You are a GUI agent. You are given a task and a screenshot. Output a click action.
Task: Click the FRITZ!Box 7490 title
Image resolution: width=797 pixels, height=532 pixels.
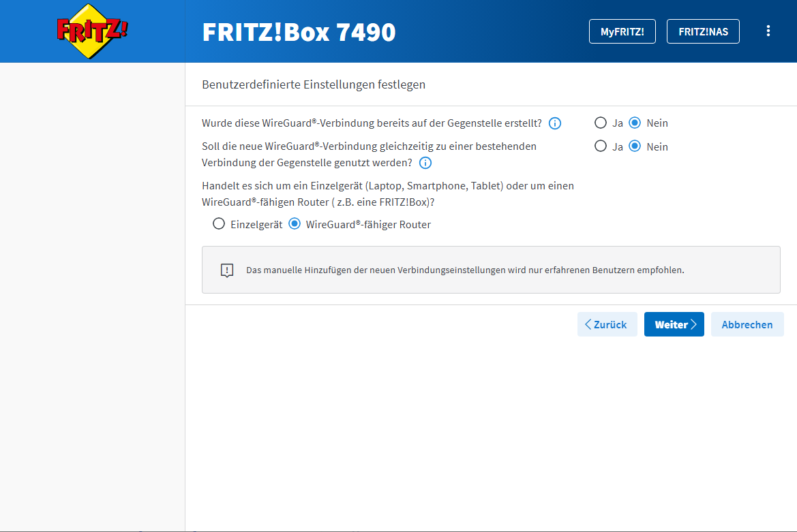point(299,32)
